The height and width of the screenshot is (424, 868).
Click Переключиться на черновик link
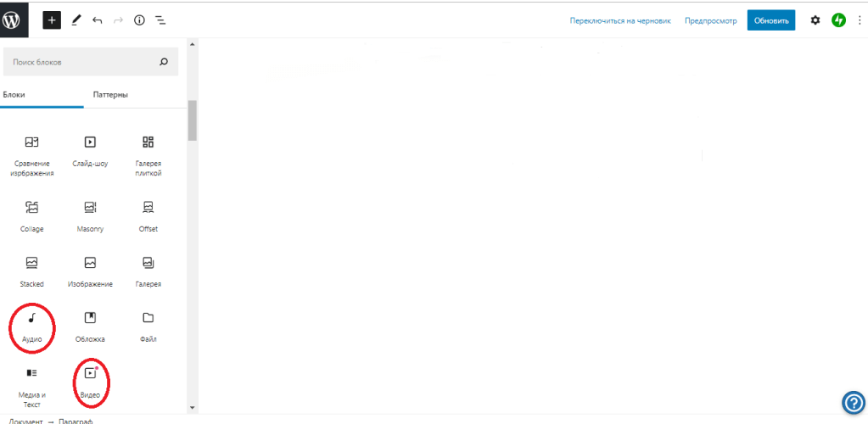coord(620,20)
